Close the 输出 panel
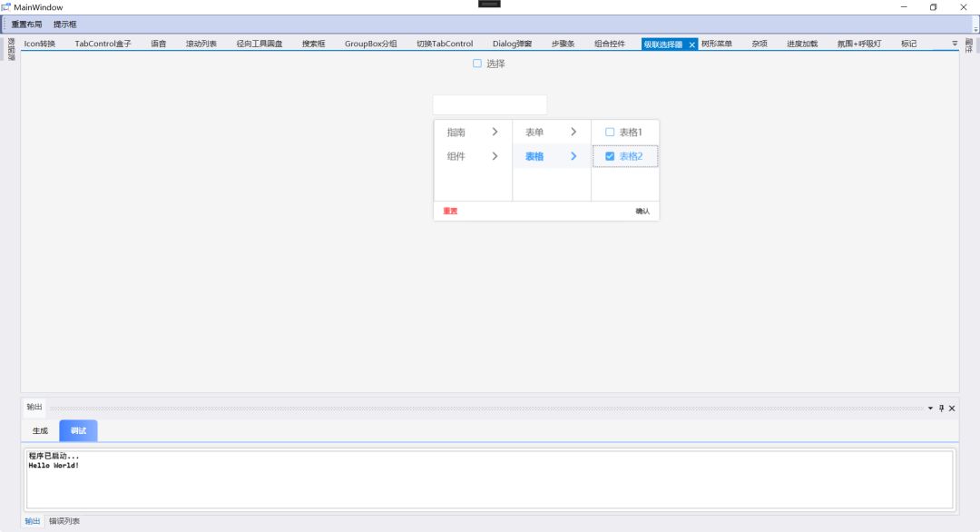The height and width of the screenshot is (532, 980). pos(952,409)
